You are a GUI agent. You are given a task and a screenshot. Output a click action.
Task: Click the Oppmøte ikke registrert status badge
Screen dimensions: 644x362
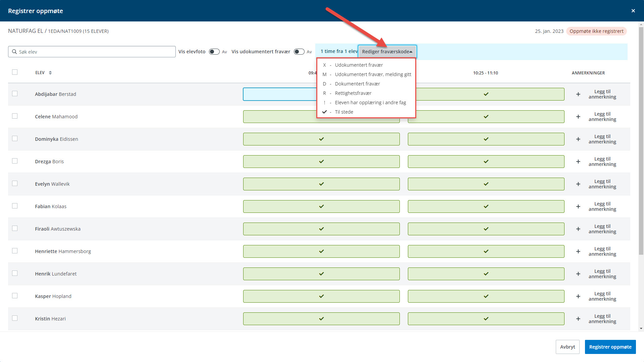coord(596,31)
